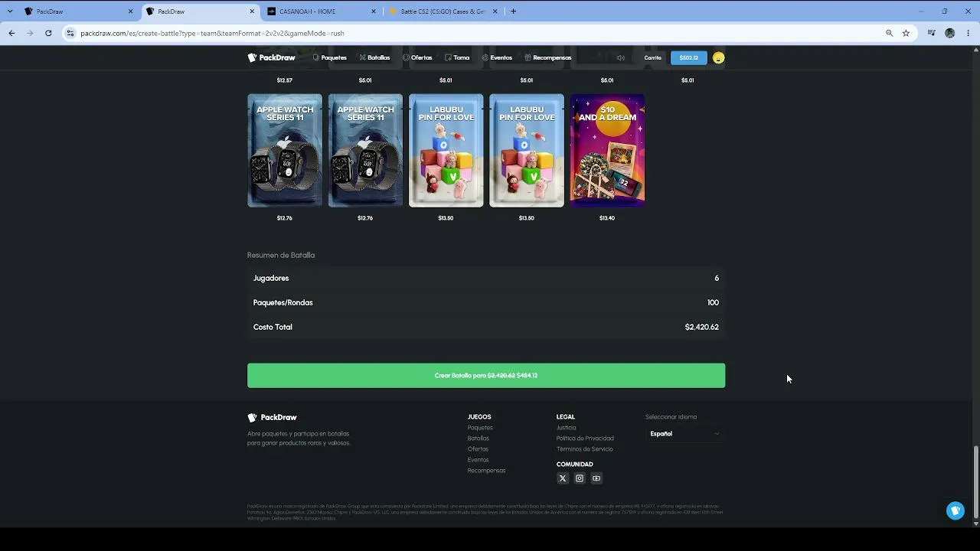The width and height of the screenshot is (980, 551).
Task: Switch to the Battle CS2 Cases tab
Action: click(x=443, y=11)
